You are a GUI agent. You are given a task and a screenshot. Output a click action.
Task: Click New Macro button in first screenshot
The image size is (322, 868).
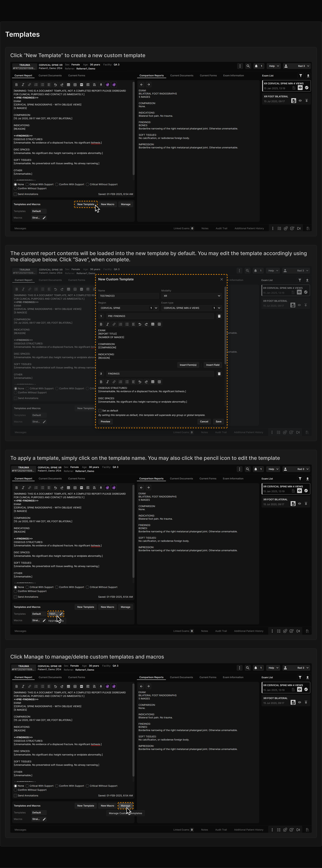click(107, 204)
